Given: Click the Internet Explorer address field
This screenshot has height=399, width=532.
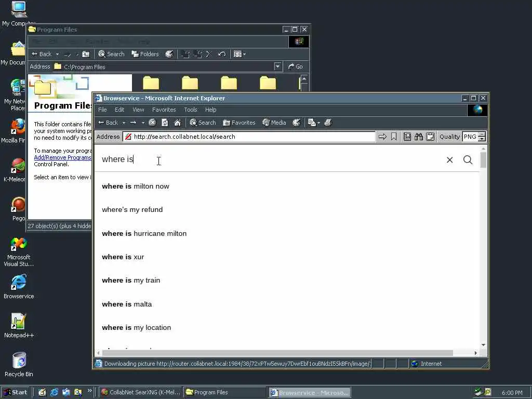Looking at the screenshot, I should coord(249,137).
